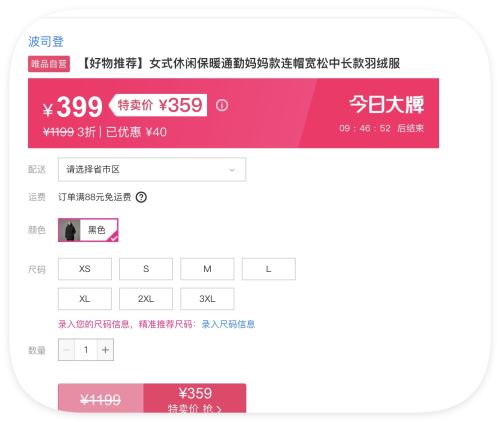Click the question mark icon next to 免运费

[x=141, y=197]
